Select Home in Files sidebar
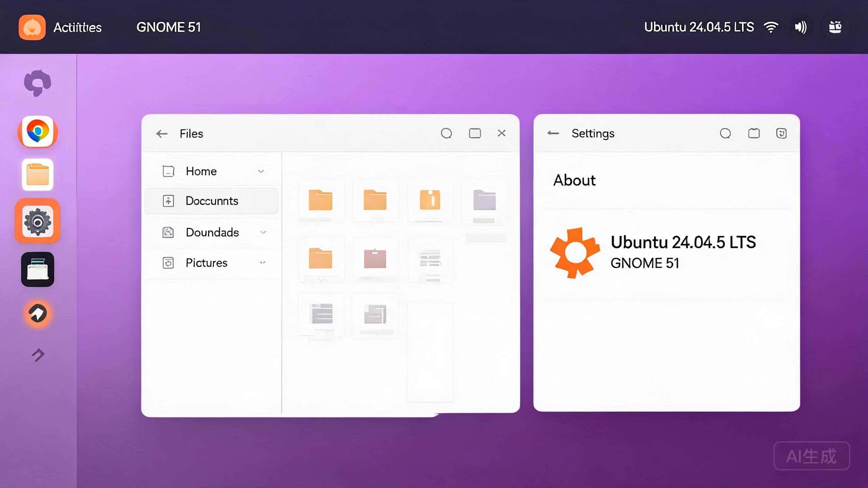Image resolution: width=868 pixels, height=488 pixels. [x=212, y=171]
